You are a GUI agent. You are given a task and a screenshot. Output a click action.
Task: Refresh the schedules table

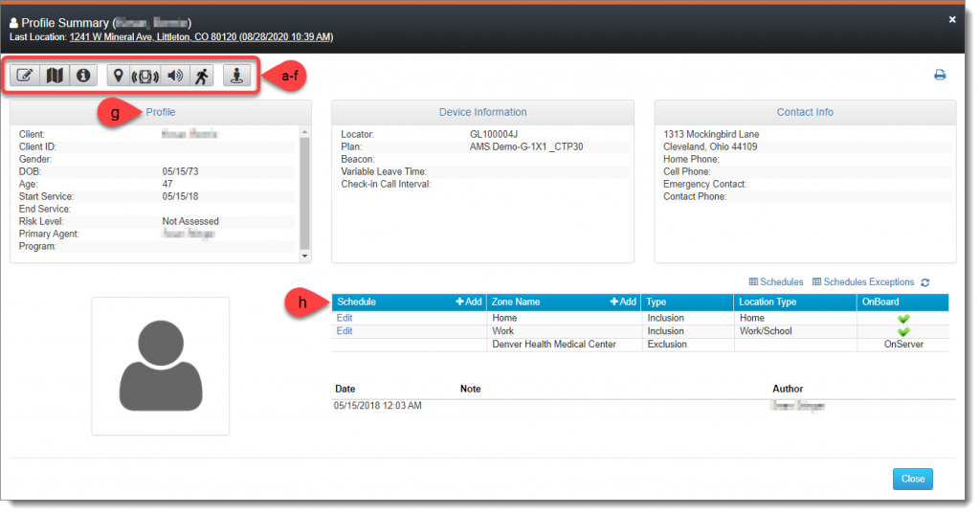click(x=924, y=282)
